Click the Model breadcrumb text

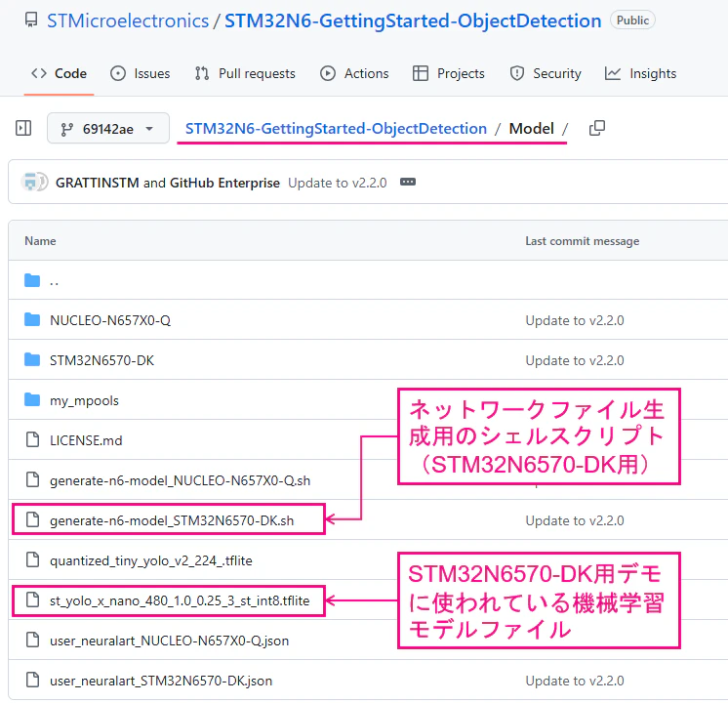pyautogui.click(x=532, y=128)
